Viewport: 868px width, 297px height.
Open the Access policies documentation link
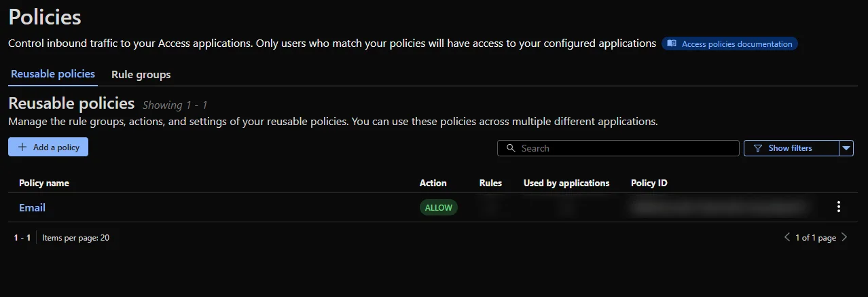click(736, 44)
